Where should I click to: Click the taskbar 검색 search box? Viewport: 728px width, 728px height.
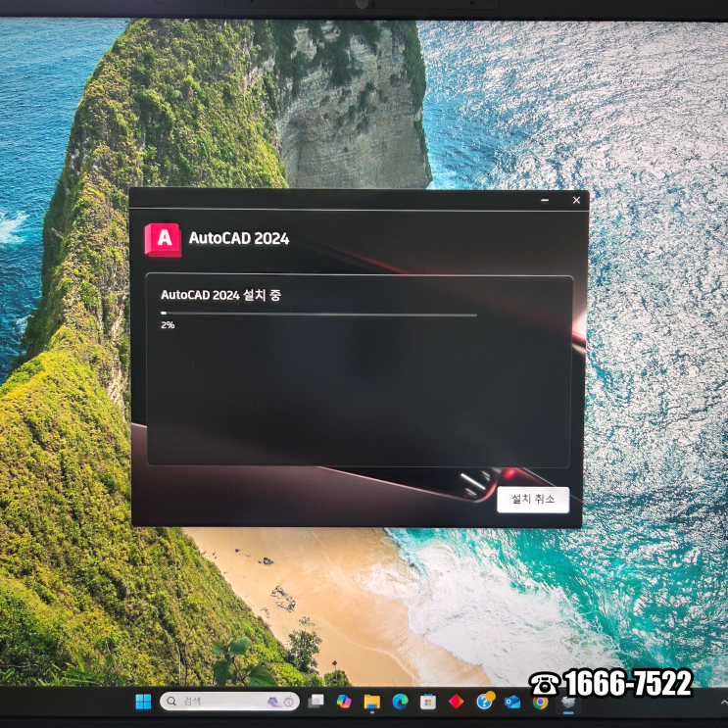point(229,702)
